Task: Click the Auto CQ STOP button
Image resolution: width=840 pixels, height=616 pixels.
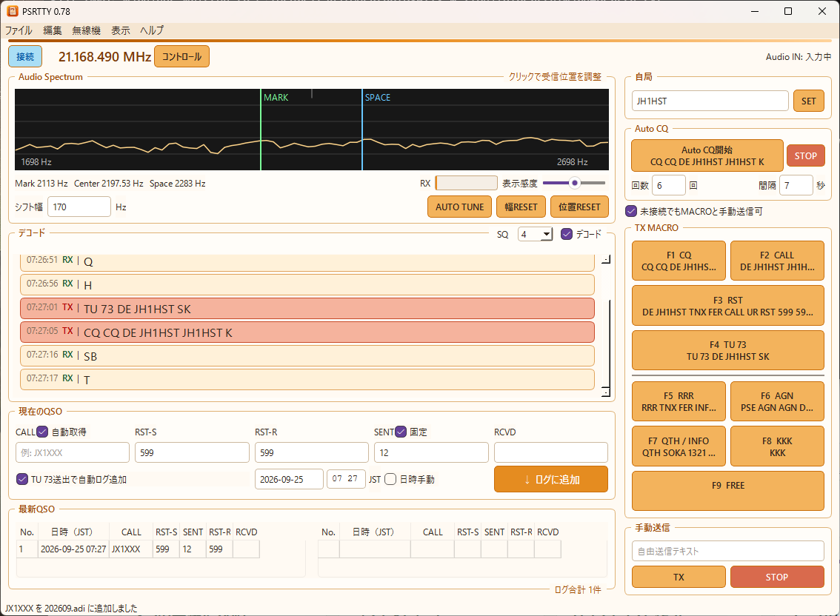Action: tap(805, 156)
